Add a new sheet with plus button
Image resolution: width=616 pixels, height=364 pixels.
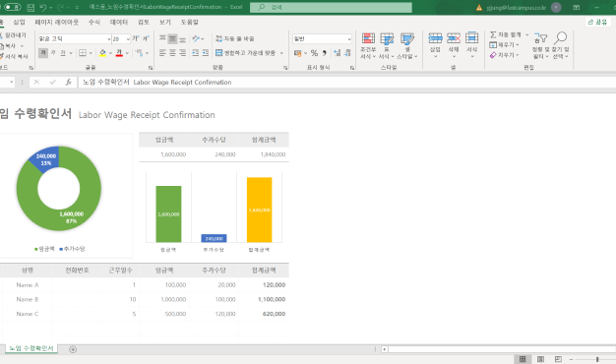click(73, 349)
